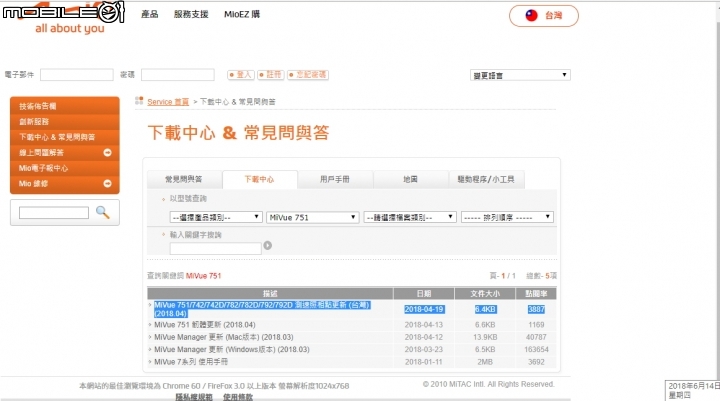
Task: Click the 點閱率 column header
Action: [536, 294]
